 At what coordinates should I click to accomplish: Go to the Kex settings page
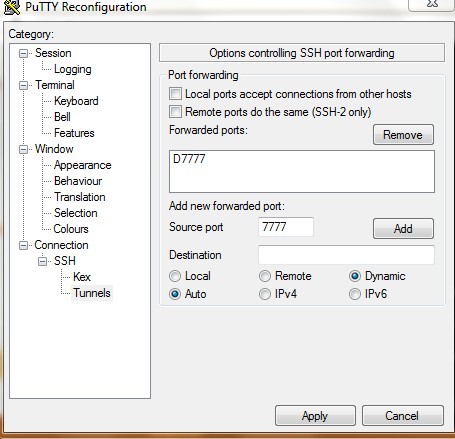point(82,277)
